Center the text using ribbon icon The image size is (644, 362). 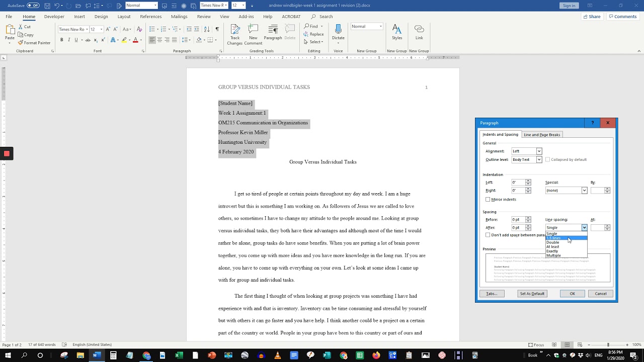tap(159, 40)
